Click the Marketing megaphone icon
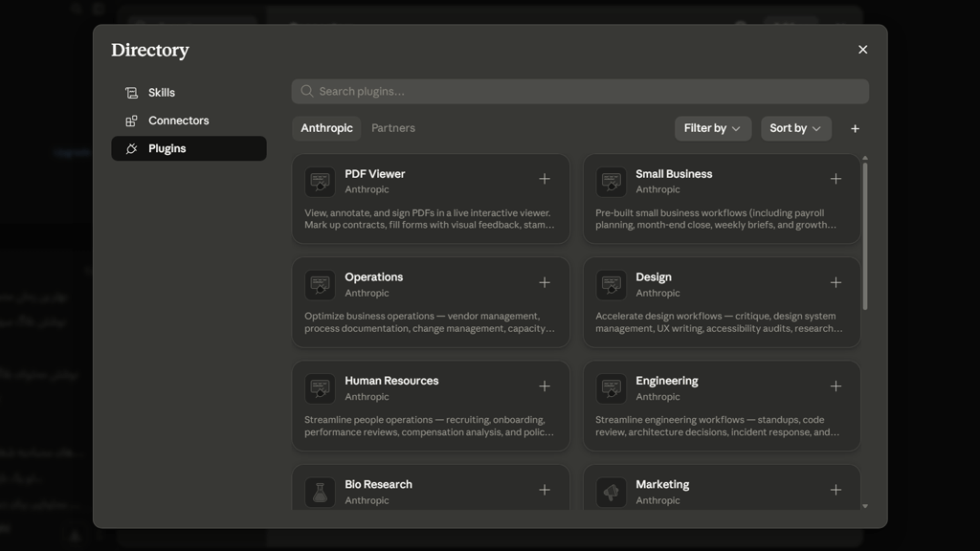 pos(612,493)
